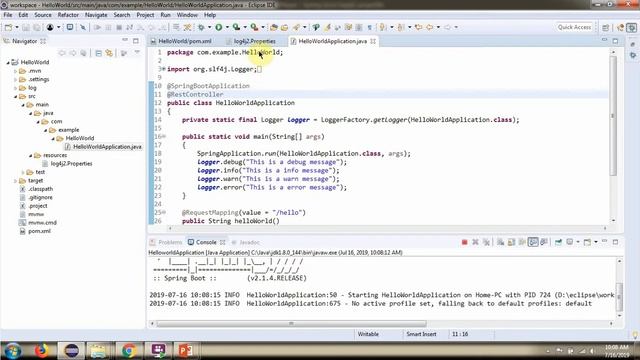Screen dimensions: 640x360
Task: Collapse the src folder
Action: click(x=16, y=96)
